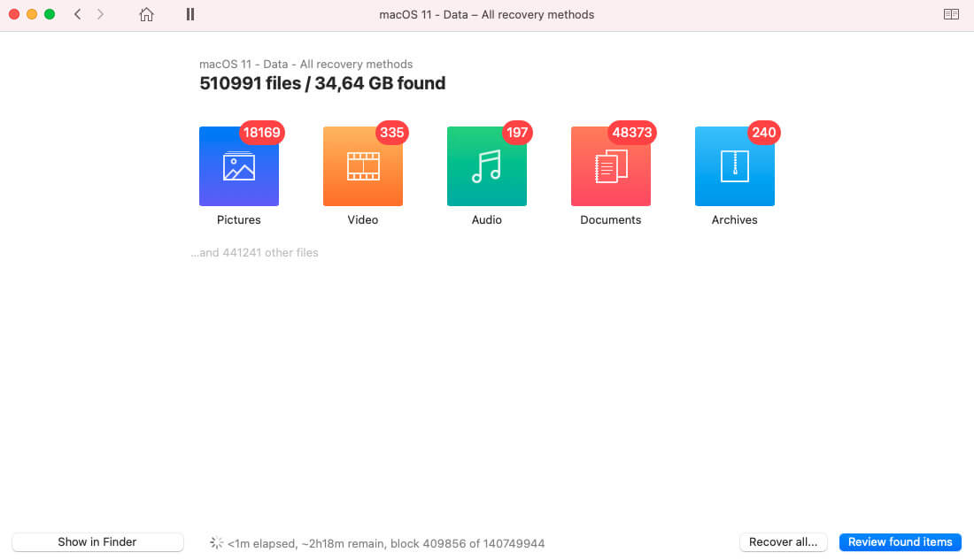Open the help book icon in title bar
This screenshot has height=560, width=974.
pos(951,14)
